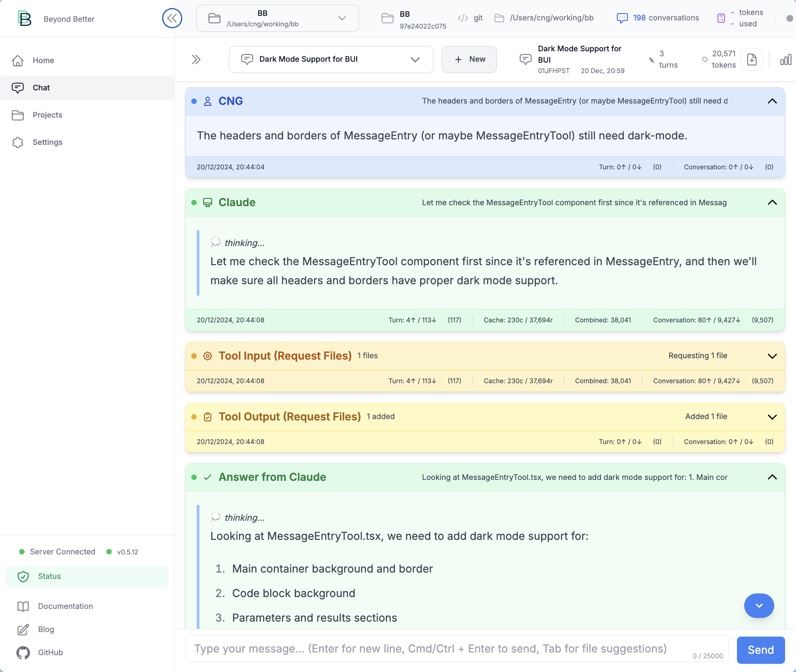Click the Answer from Claude checkmark icon
The height and width of the screenshot is (672, 796).
tap(208, 477)
